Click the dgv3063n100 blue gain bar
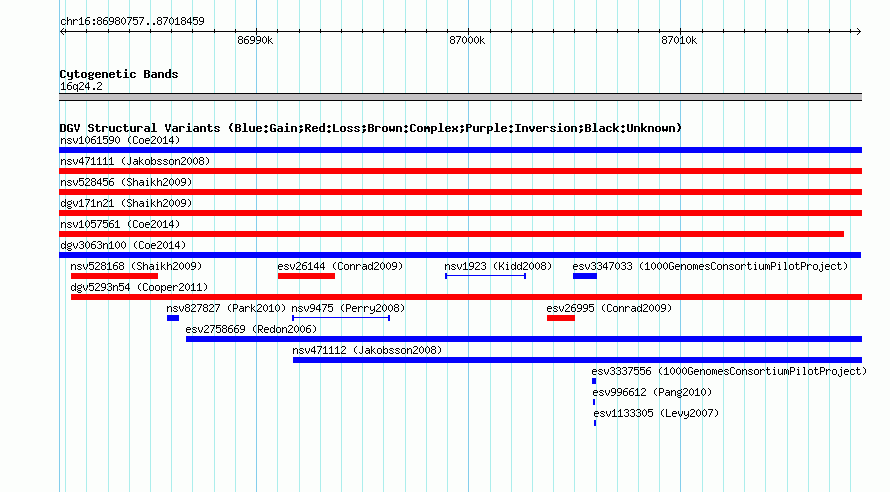The image size is (890, 492). tap(460, 255)
